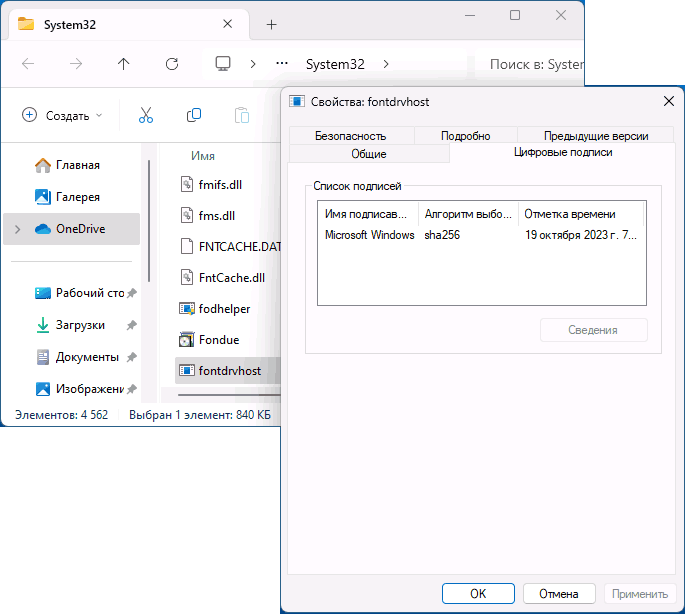Expand the OneDrive tree node
The width and height of the screenshot is (685, 614).
17,229
